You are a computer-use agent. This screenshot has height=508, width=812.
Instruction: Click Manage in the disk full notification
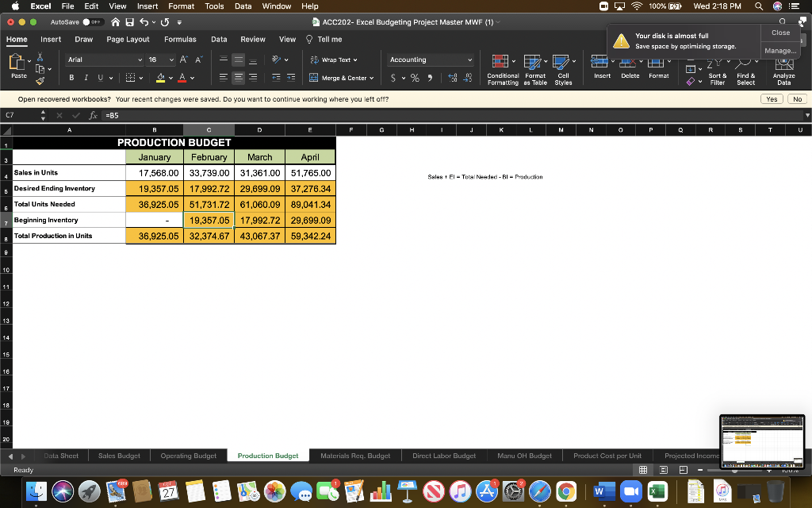pos(781,50)
